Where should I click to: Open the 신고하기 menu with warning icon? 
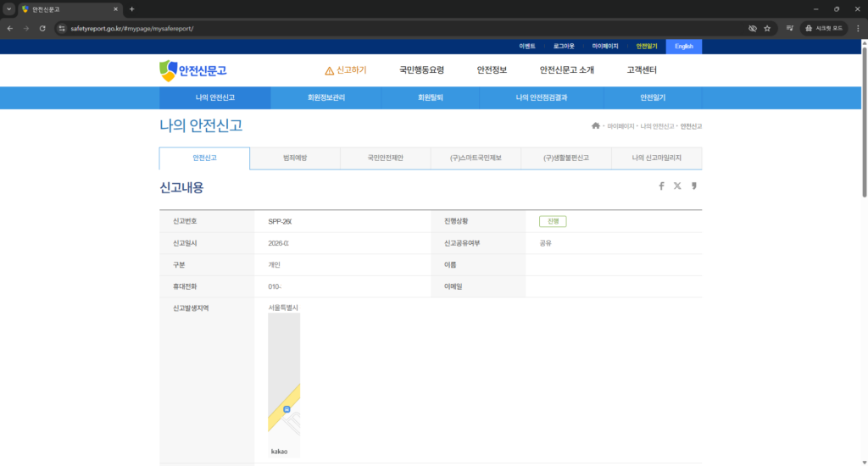tap(346, 70)
